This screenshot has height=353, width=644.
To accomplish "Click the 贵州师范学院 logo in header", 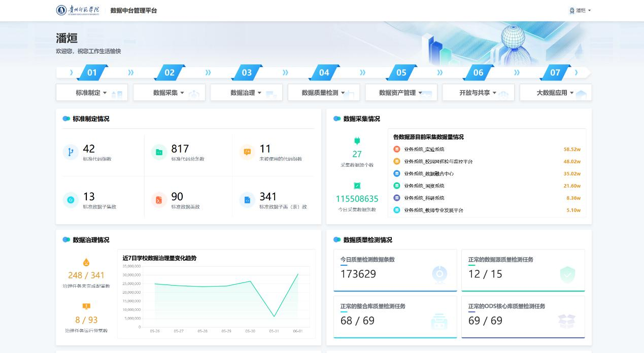I will (78, 10).
